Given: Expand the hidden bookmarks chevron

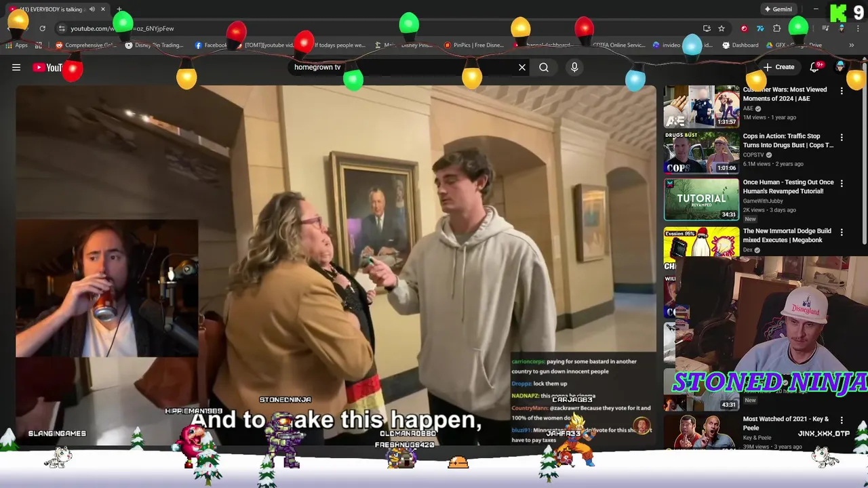Looking at the screenshot, I should coord(851,45).
